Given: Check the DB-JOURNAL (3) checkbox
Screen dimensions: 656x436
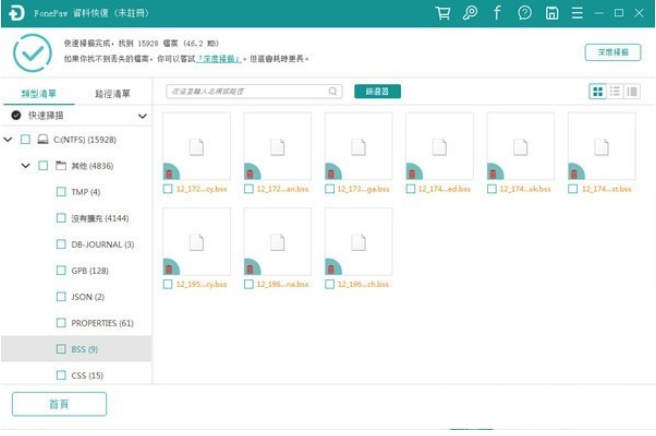Looking at the screenshot, I should click(61, 244).
